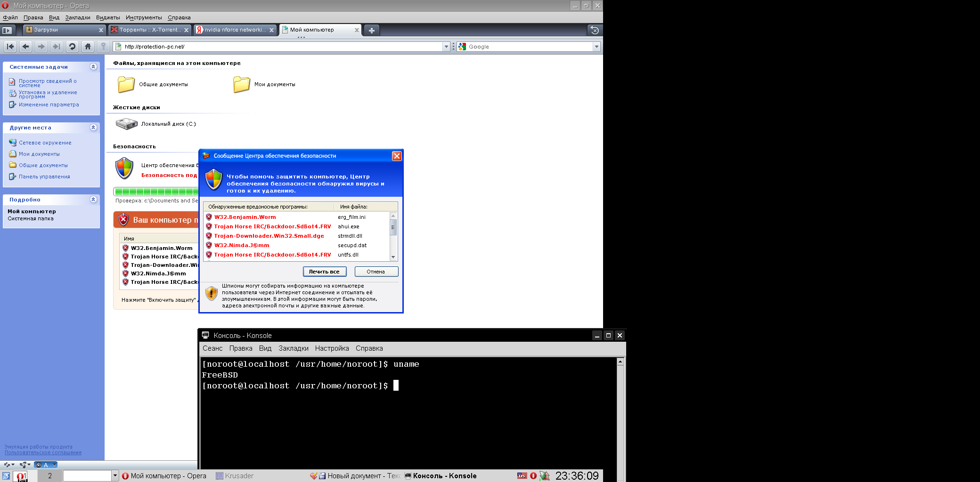The image size is (980, 482).
Task: Switch to Торренты X-Torrent tab
Action: [x=149, y=30]
